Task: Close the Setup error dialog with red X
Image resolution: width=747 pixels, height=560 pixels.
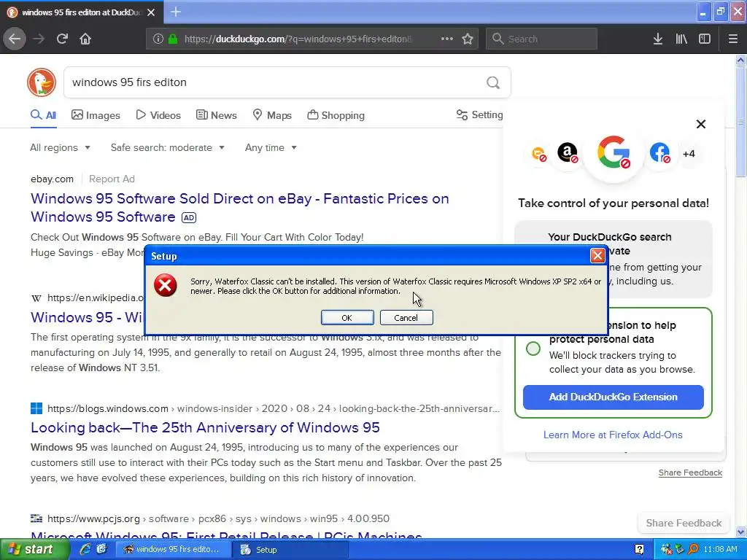Action: [x=597, y=256]
